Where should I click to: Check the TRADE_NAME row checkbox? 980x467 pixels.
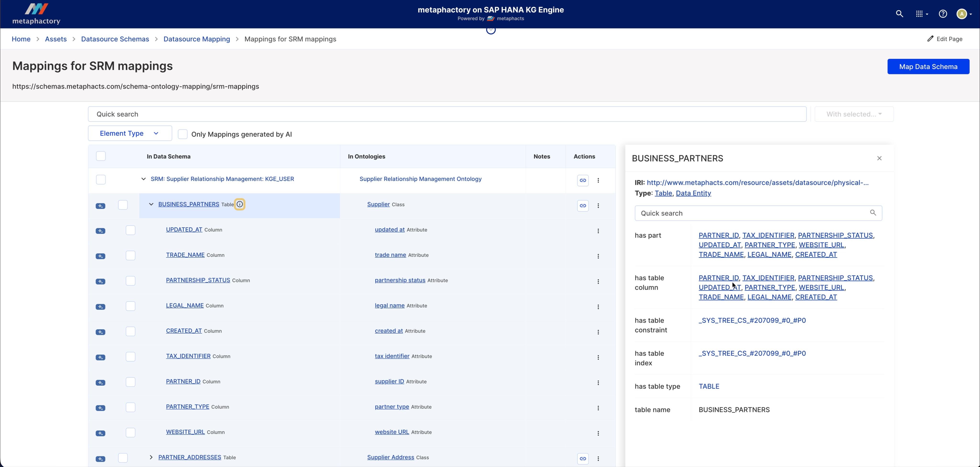click(130, 256)
